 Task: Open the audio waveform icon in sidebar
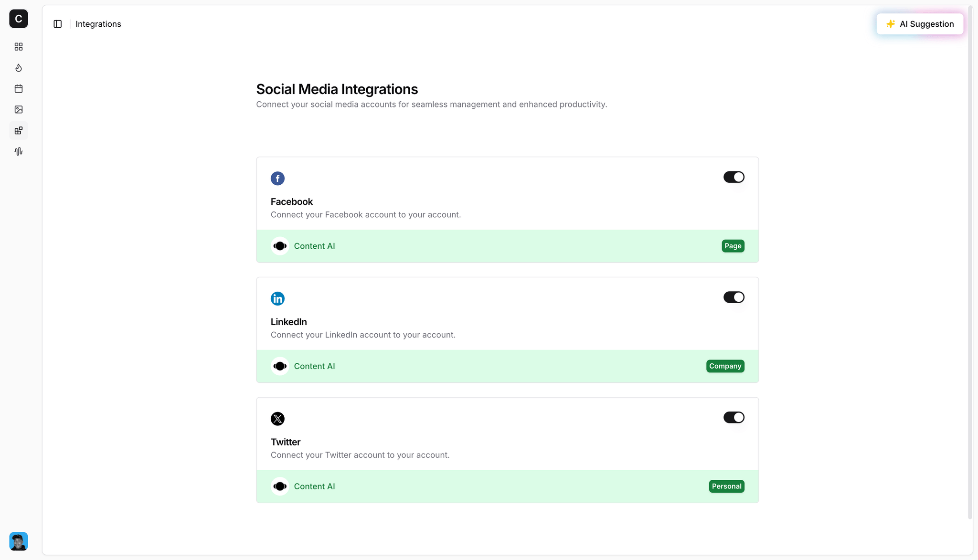click(18, 151)
